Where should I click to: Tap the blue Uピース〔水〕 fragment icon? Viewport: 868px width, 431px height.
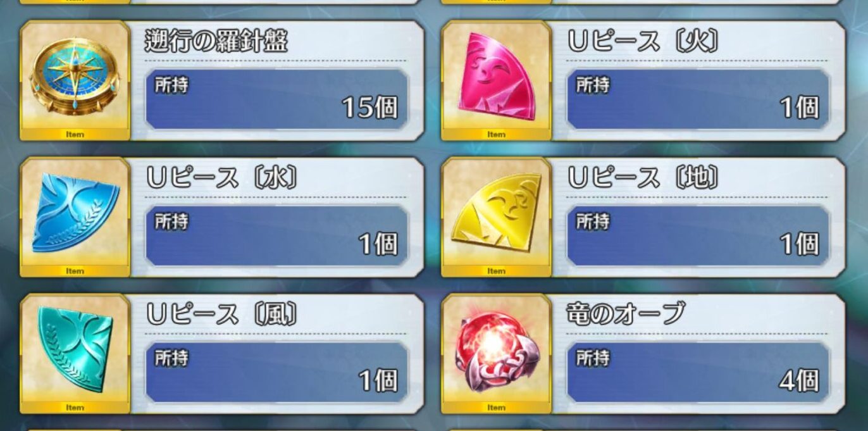[x=75, y=212]
